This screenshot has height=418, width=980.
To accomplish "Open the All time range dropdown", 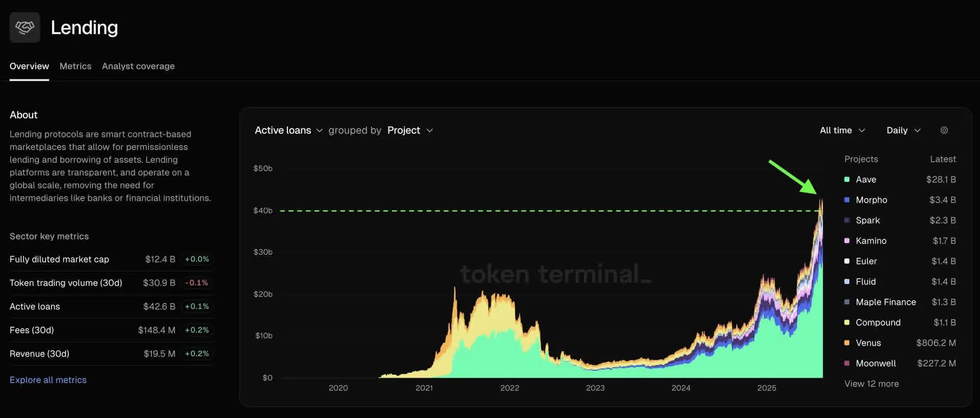I will [x=842, y=130].
